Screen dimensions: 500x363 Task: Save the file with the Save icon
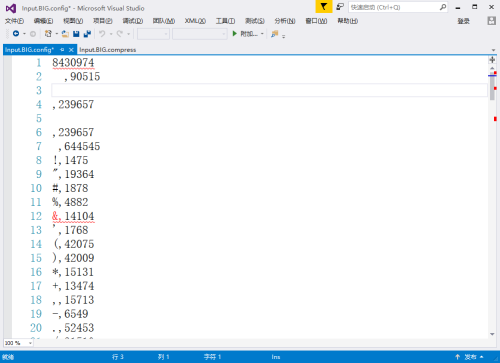click(x=76, y=34)
